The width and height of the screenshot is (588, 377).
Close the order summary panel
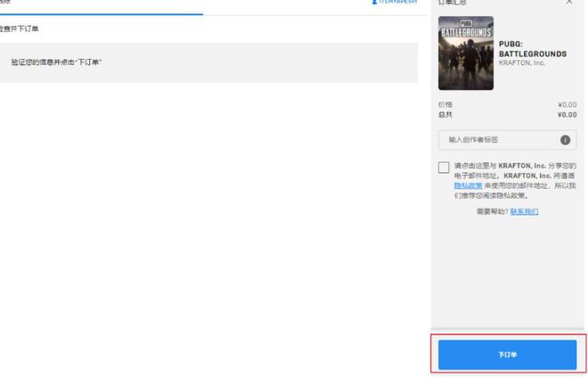[x=569, y=2]
